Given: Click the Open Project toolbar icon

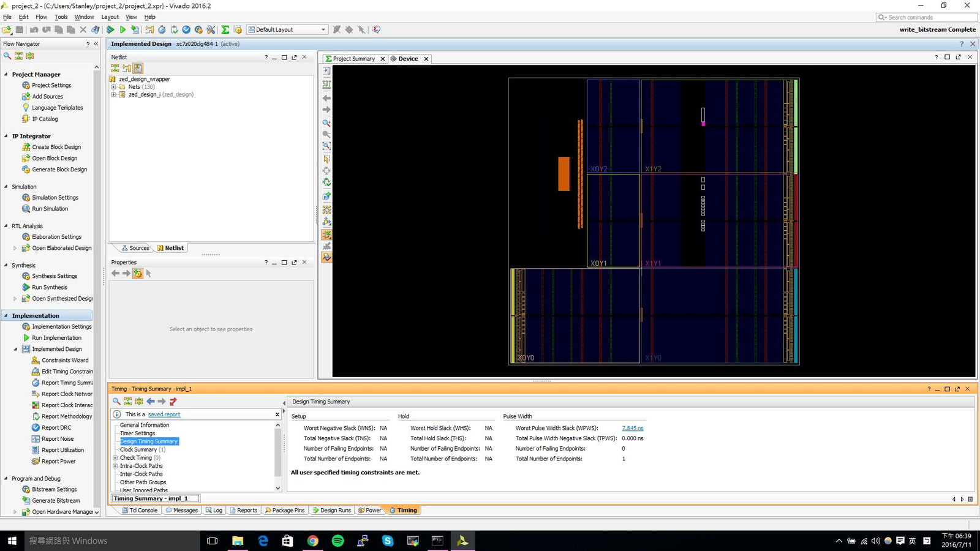Looking at the screenshot, I should point(7,29).
